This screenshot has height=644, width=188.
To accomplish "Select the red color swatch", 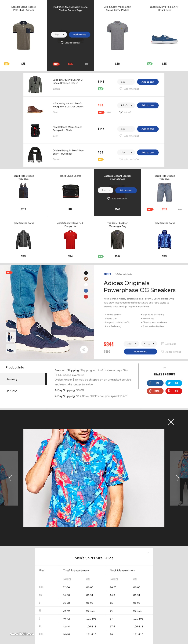I will pos(86,296).
